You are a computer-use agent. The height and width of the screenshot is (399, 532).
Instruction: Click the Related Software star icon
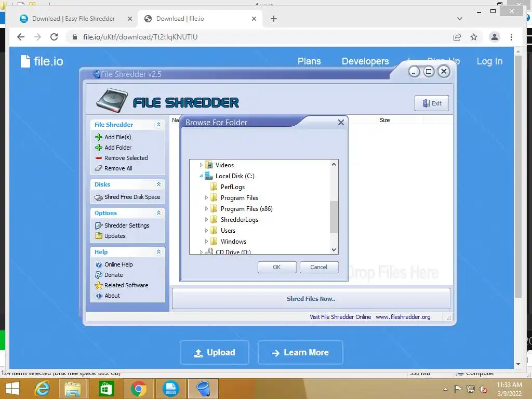[98, 285]
